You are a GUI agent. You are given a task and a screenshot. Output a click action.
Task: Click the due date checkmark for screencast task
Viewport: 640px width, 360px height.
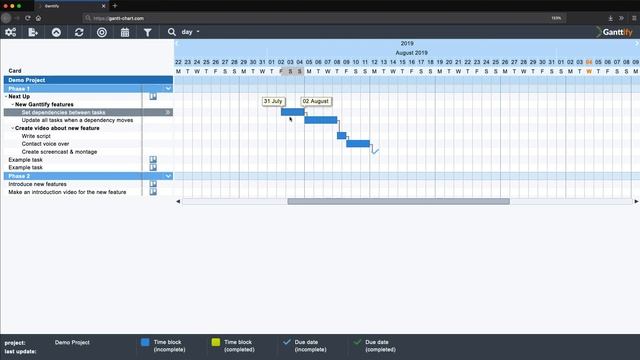tap(375, 151)
